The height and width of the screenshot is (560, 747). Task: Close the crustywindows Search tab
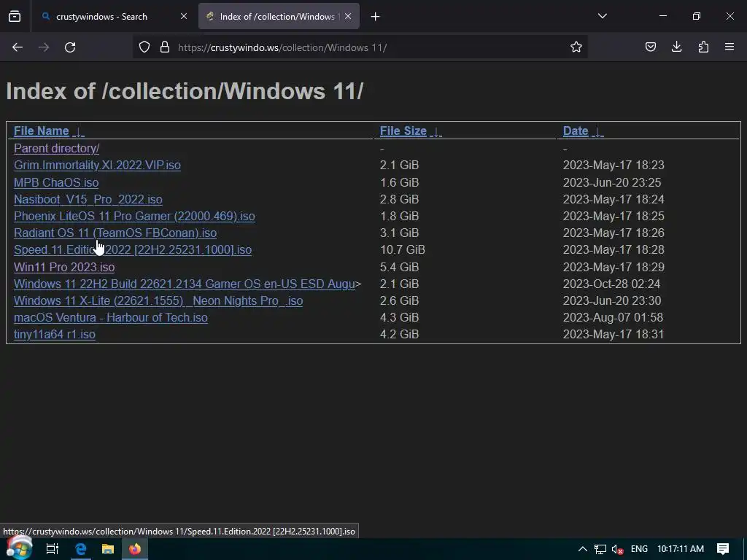coord(183,16)
